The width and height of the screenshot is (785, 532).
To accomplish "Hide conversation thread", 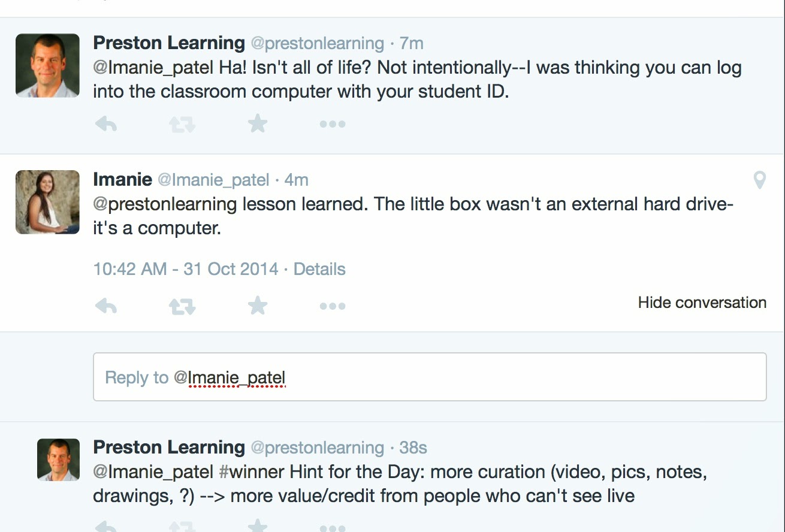I will (x=702, y=303).
